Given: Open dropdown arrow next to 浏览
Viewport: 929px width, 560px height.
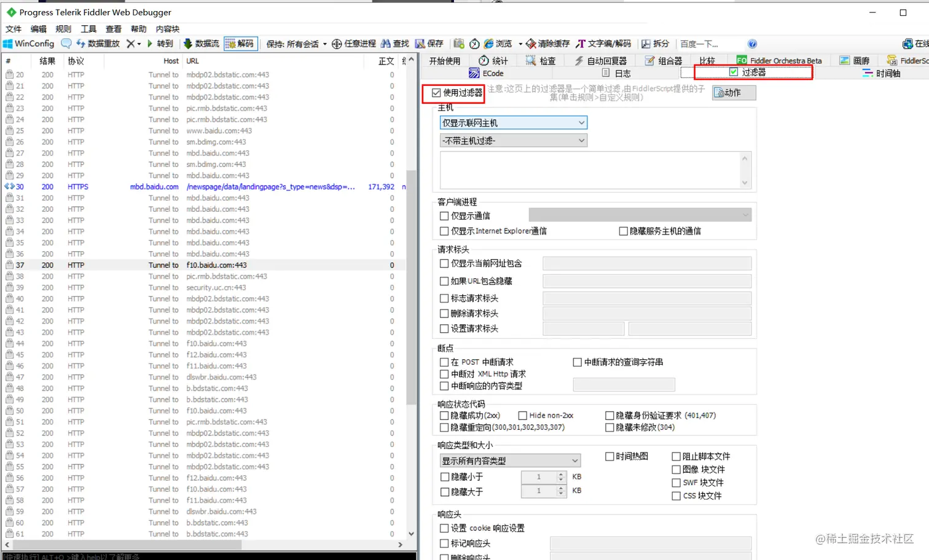Looking at the screenshot, I should 520,44.
